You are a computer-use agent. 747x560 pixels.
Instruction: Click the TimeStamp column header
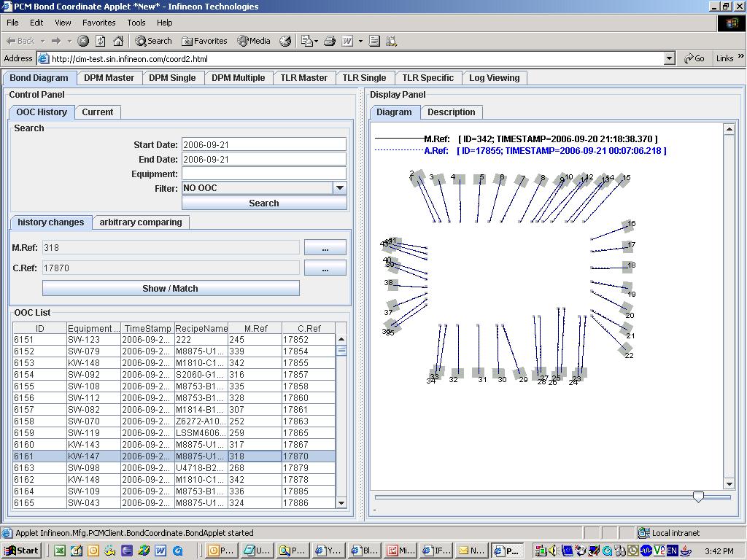click(147, 328)
